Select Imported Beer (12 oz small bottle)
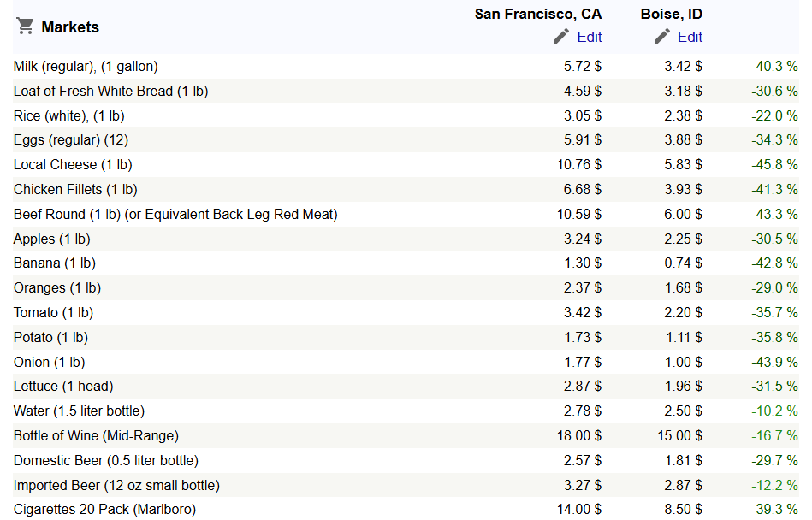 tap(116, 485)
